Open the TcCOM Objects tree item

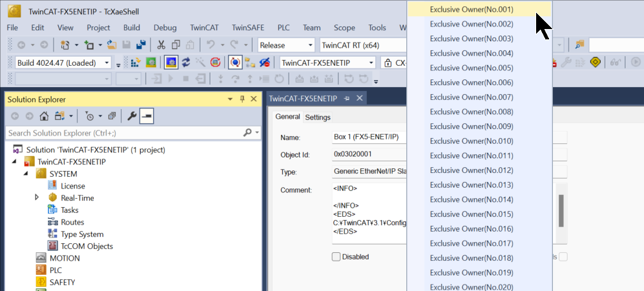87,246
